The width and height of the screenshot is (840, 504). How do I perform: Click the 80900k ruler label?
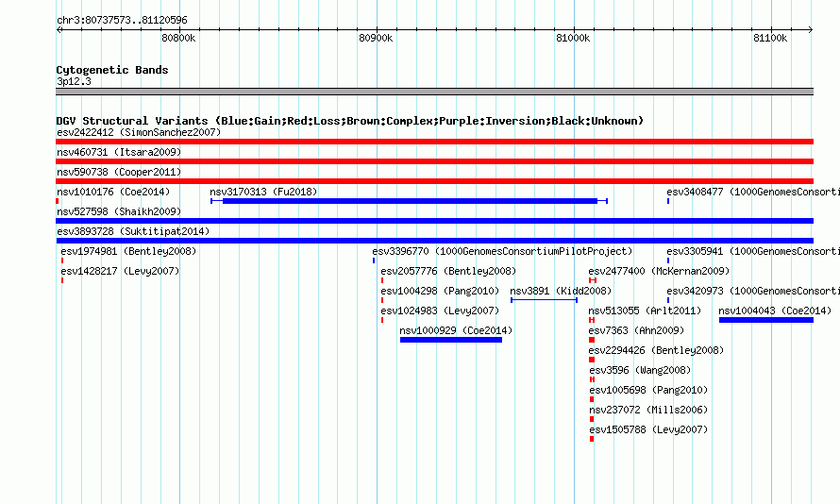[376, 38]
